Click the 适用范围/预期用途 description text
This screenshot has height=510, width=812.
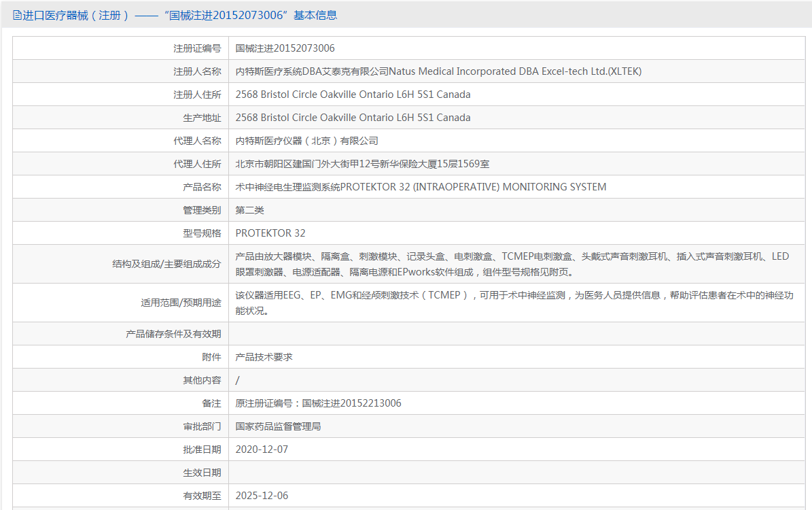[x=514, y=303]
